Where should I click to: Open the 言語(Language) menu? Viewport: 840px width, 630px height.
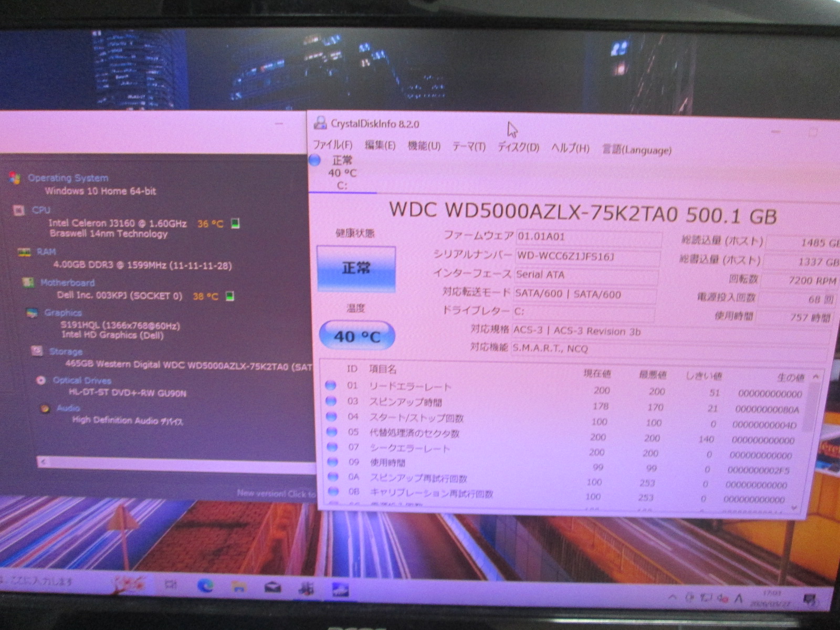636,150
